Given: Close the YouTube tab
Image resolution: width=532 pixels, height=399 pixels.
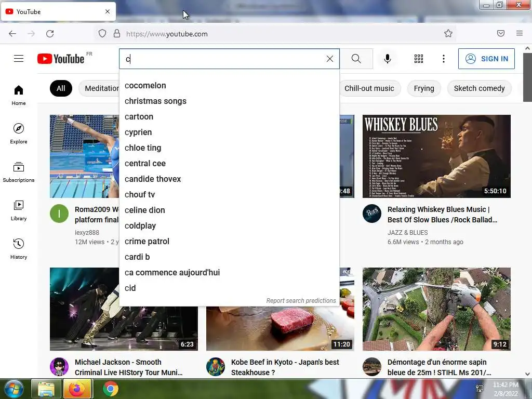Looking at the screenshot, I should pyautogui.click(x=108, y=11).
